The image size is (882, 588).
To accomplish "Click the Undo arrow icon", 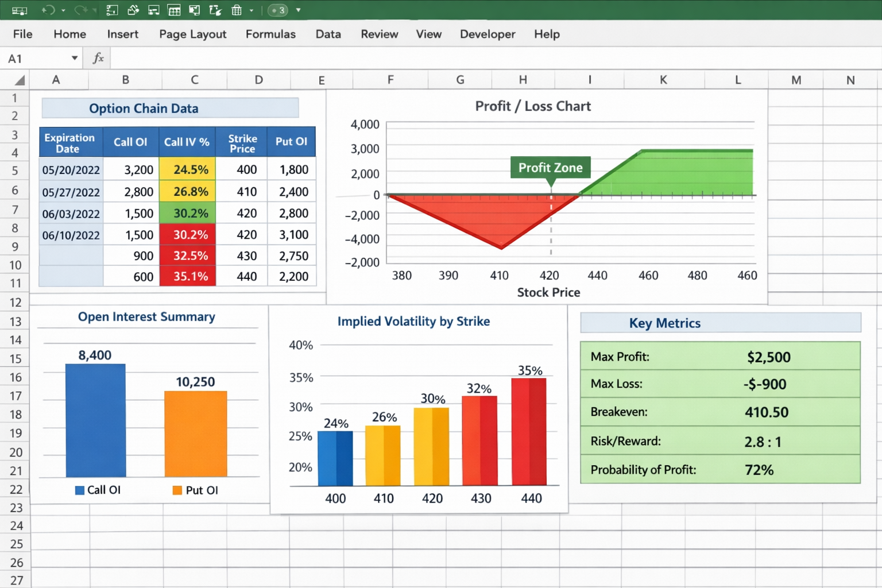I will tap(48, 10).
